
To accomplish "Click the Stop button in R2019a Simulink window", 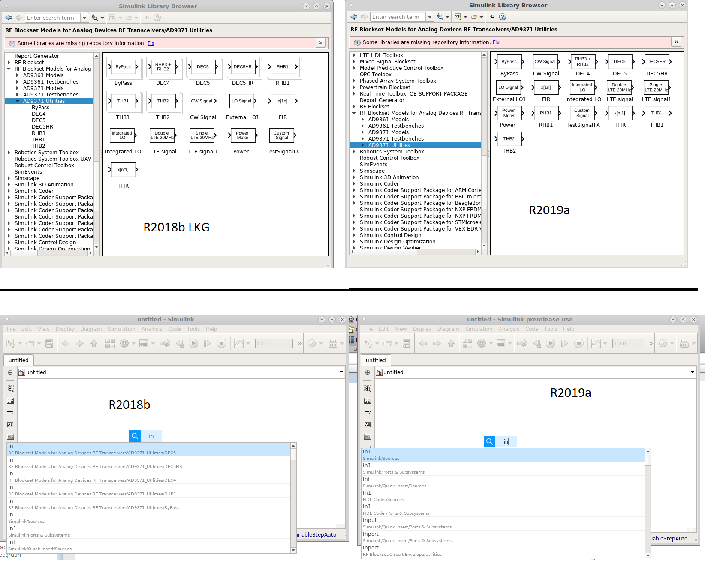I will tap(579, 343).
